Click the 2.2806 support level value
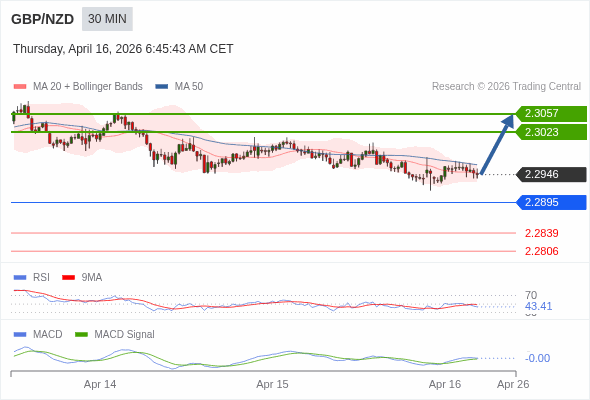590x400 pixels. tap(541, 251)
